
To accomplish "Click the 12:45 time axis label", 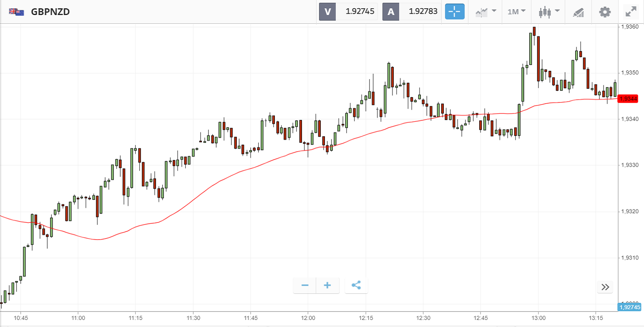I will coord(480,318).
